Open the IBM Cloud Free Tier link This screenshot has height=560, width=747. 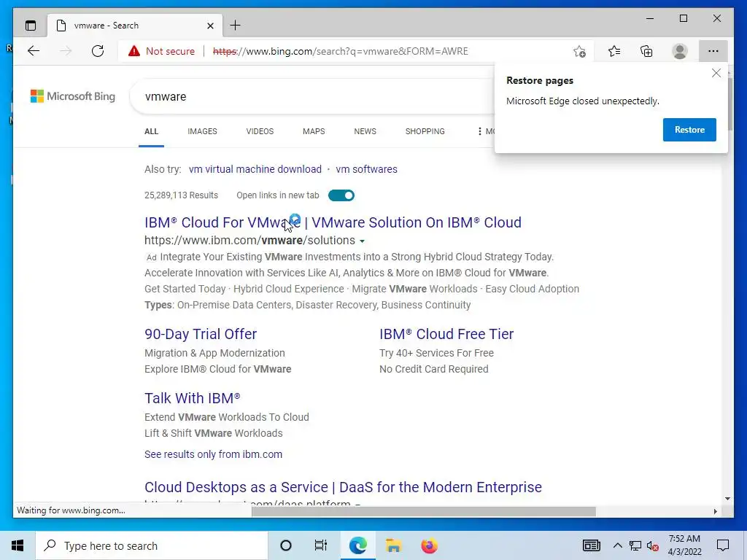coord(446,334)
